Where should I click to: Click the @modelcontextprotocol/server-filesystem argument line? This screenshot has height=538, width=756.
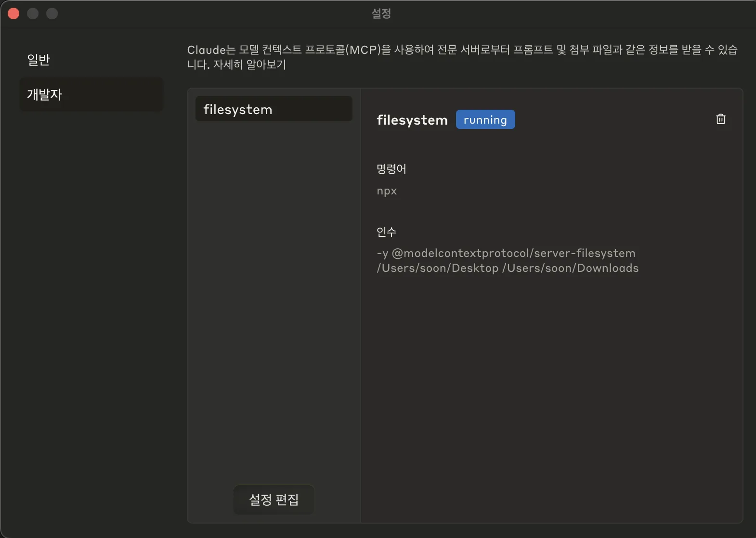coord(506,253)
